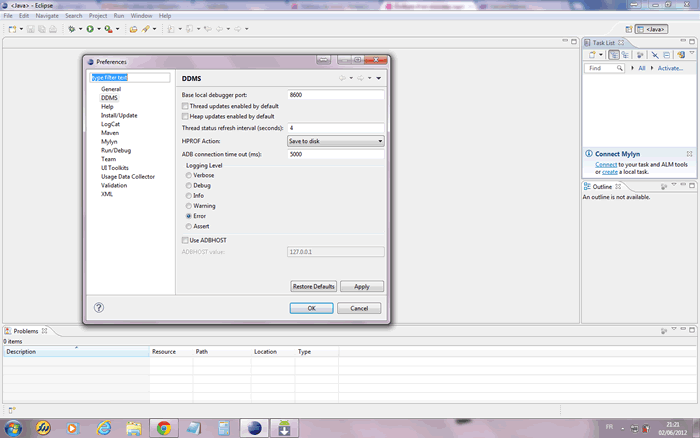Select Verbose logging level
This screenshot has width=700, height=438.
click(x=189, y=175)
